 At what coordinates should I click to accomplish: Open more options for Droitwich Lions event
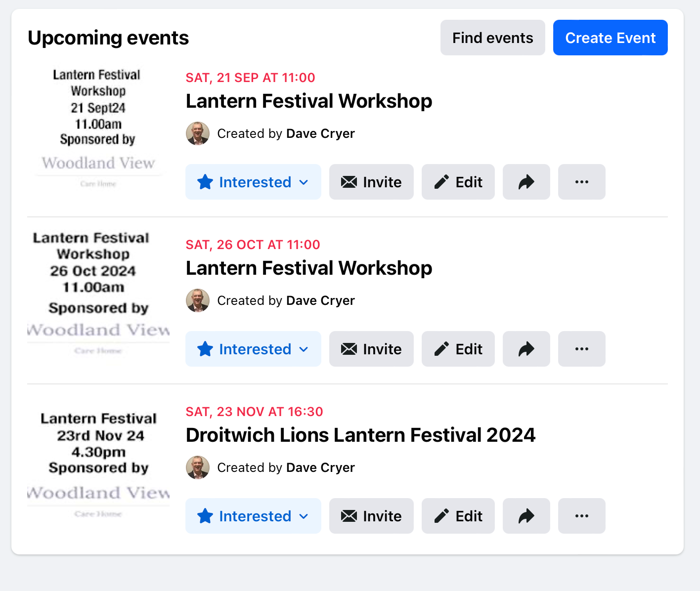coord(581,516)
